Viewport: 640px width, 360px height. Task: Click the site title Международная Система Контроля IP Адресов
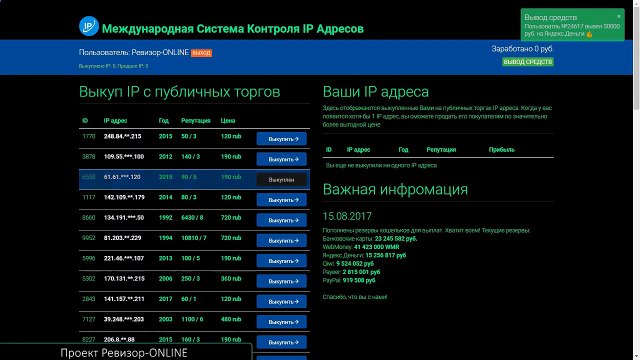point(233,29)
